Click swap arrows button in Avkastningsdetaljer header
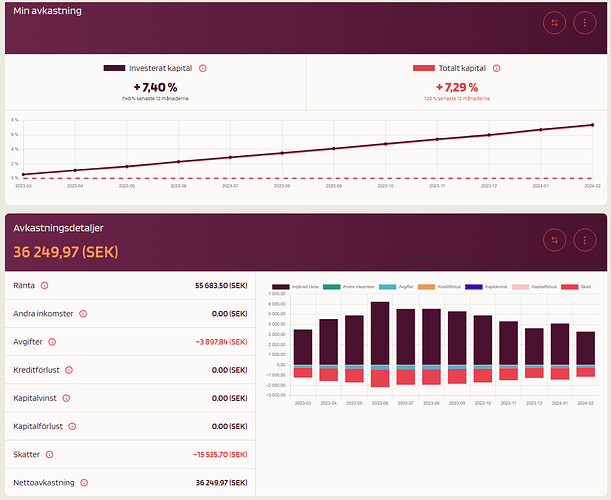This screenshot has width=611, height=500. tap(555, 240)
